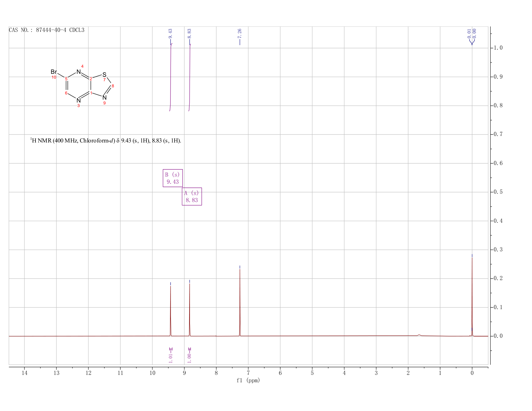
Task: Click the f1 (ppm) axis label
Action: tap(248, 380)
